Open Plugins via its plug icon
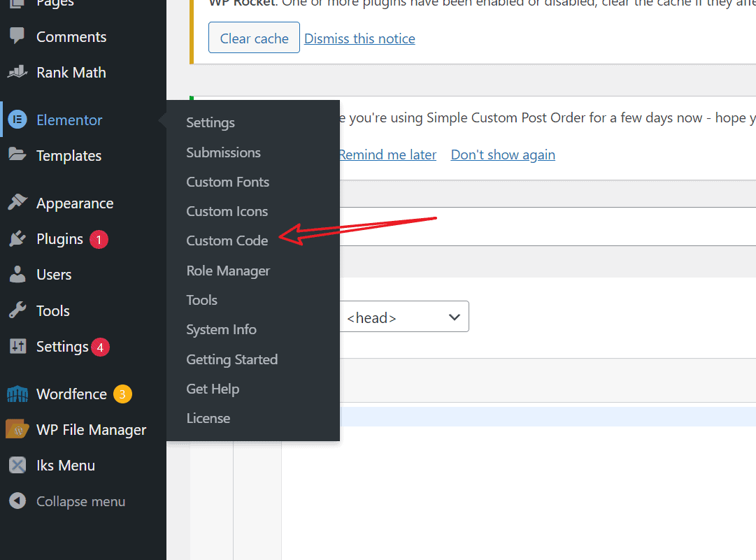Viewport: 756px width, 560px height. 19,238
